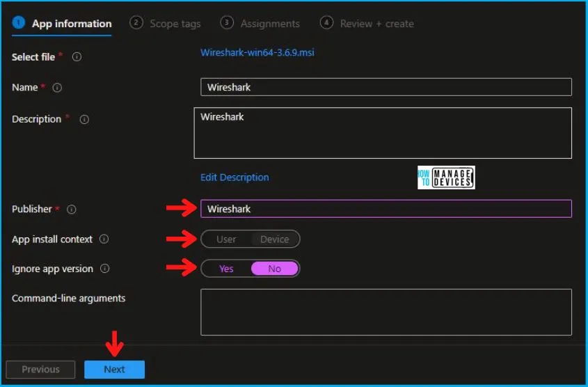
Task: Click the step 3 circle icon
Action: pyautogui.click(x=226, y=22)
